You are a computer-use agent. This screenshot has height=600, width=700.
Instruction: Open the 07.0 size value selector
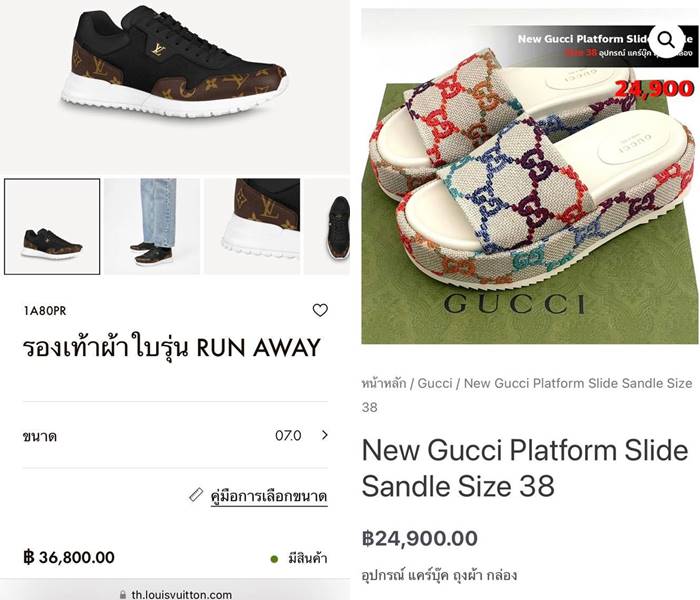click(x=288, y=435)
